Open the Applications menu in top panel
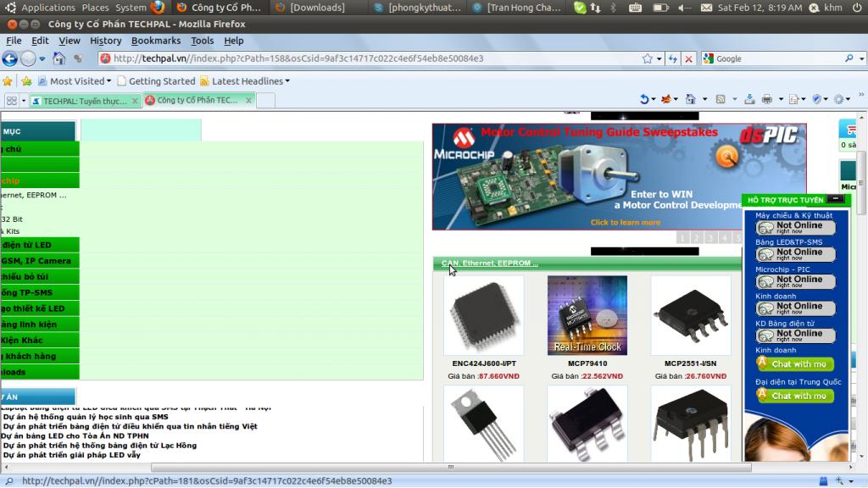868x488 pixels. (48, 8)
